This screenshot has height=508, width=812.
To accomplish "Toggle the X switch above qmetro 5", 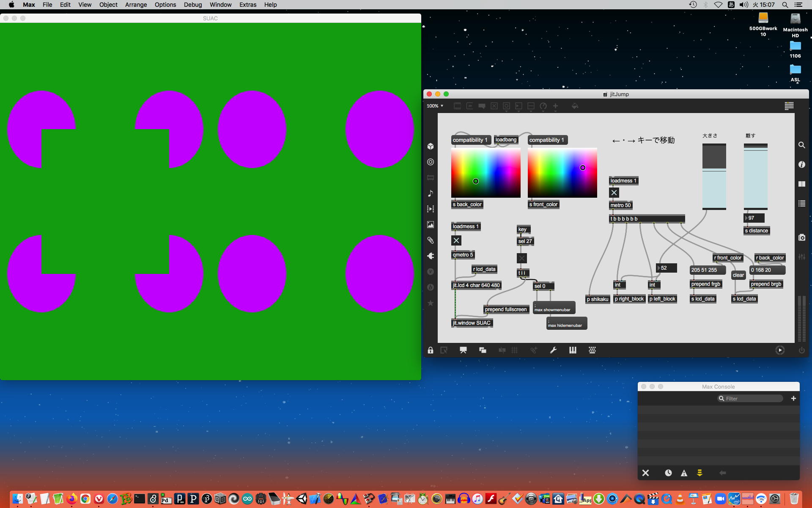I will (456, 241).
